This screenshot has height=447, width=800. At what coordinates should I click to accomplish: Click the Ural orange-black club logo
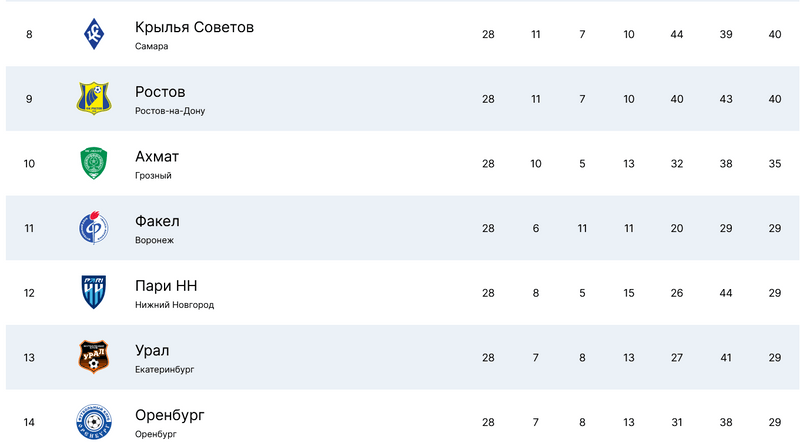click(94, 357)
